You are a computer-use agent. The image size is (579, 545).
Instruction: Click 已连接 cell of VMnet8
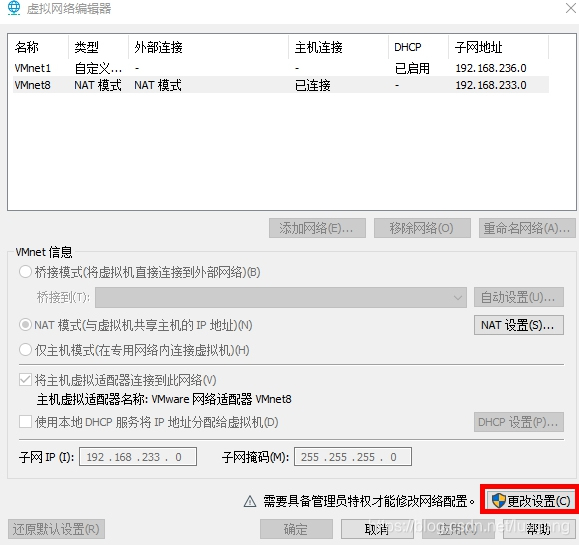(312, 85)
